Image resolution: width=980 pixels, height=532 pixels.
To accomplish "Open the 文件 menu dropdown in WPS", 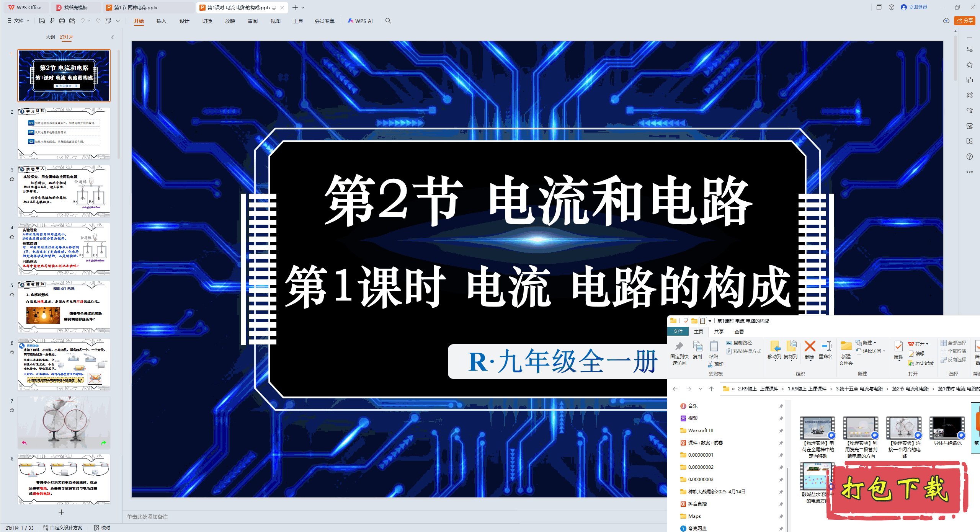I will (18, 21).
